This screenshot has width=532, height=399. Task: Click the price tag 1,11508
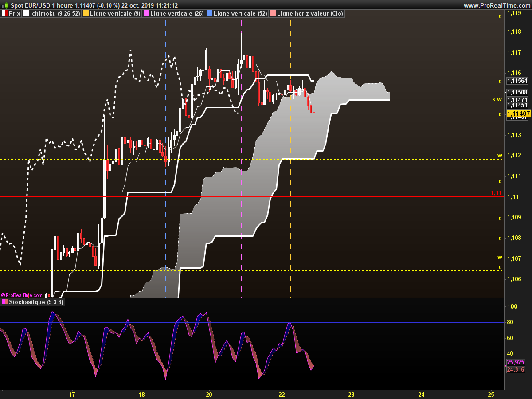point(517,93)
